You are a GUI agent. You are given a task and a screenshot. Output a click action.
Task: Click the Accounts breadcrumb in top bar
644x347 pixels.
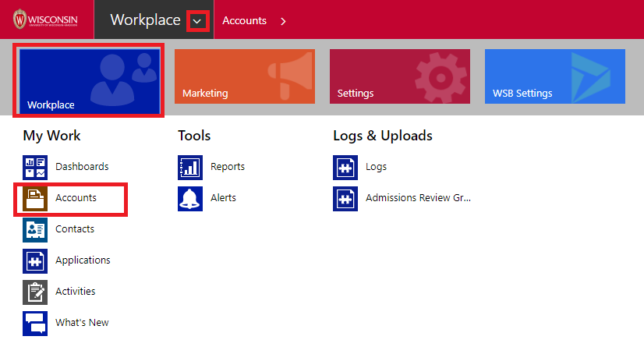(x=244, y=21)
